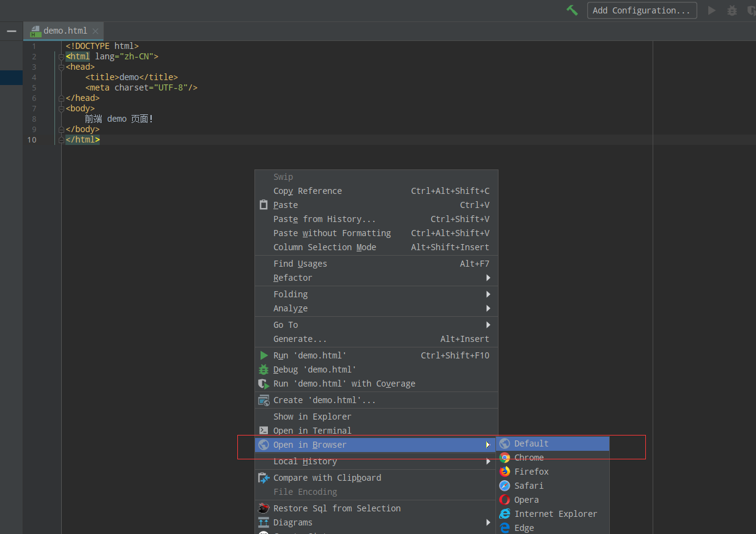756x534 pixels.
Task: Open in Default browser
Action: click(553, 443)
